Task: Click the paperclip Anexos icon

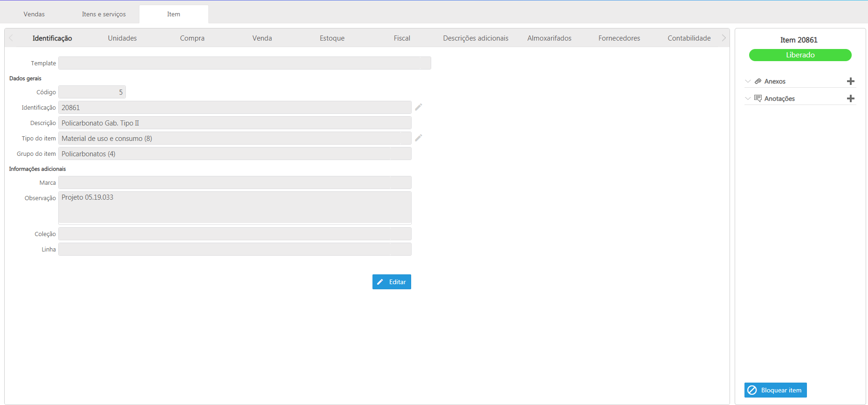Action: click(758, 81)
